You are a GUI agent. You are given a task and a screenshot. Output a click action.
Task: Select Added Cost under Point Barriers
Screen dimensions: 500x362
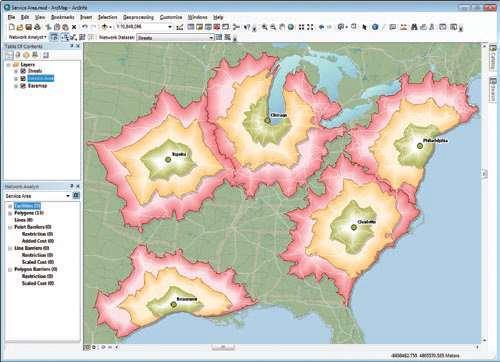pos(38,241)
